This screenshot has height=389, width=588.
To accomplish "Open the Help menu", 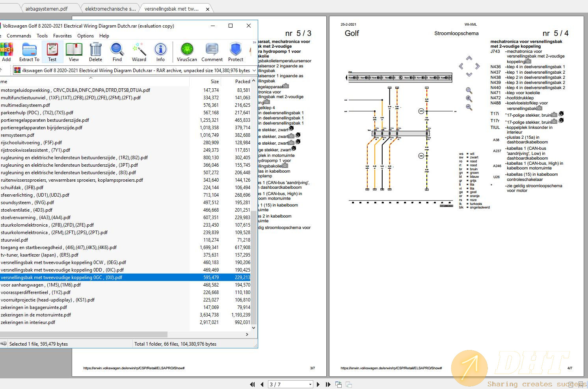I will [104, 35].
